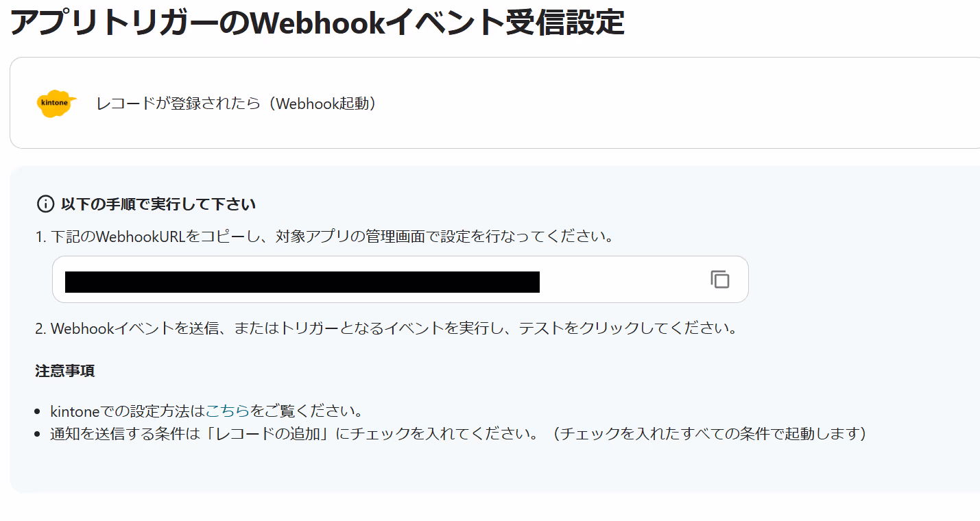Click the note about レコードの追加 condition

[458, 434]
